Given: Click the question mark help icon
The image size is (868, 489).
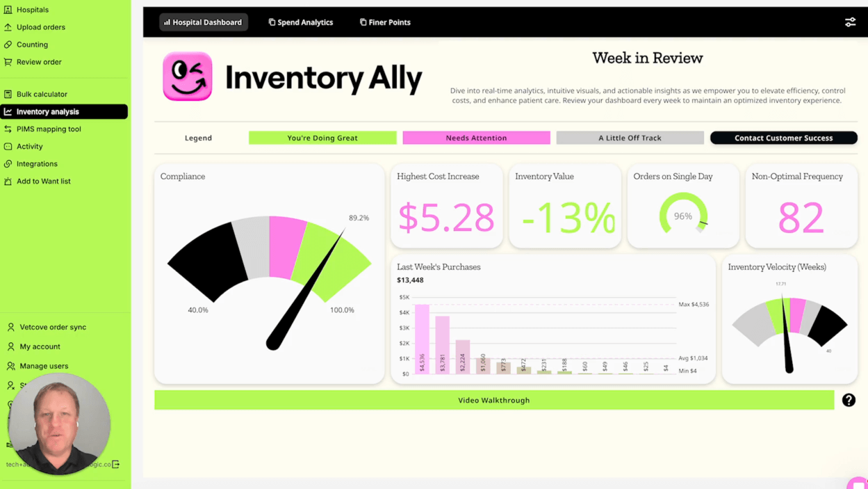Looking at the screenshot, I should tap(849, 400).
